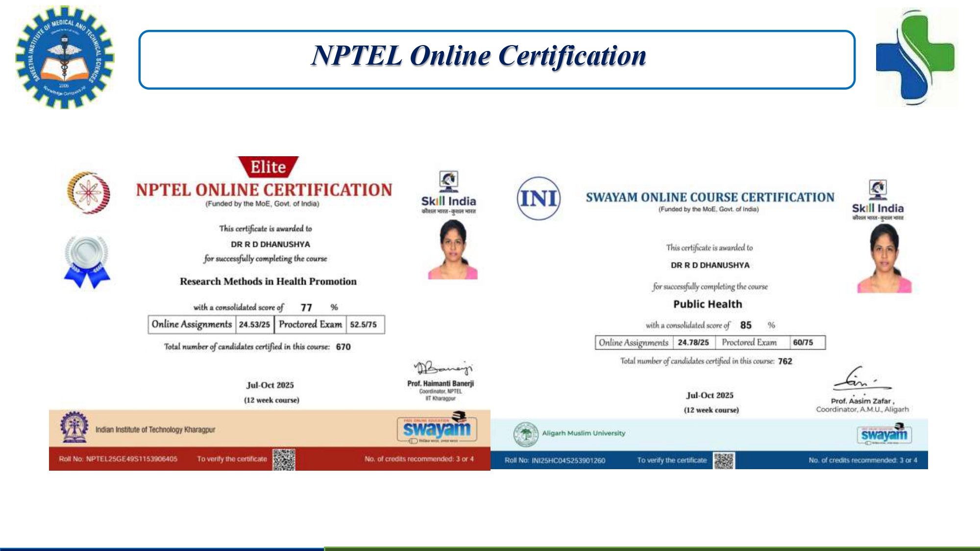
Task: Click credits recommended text on blue footer
Action: 863,460
